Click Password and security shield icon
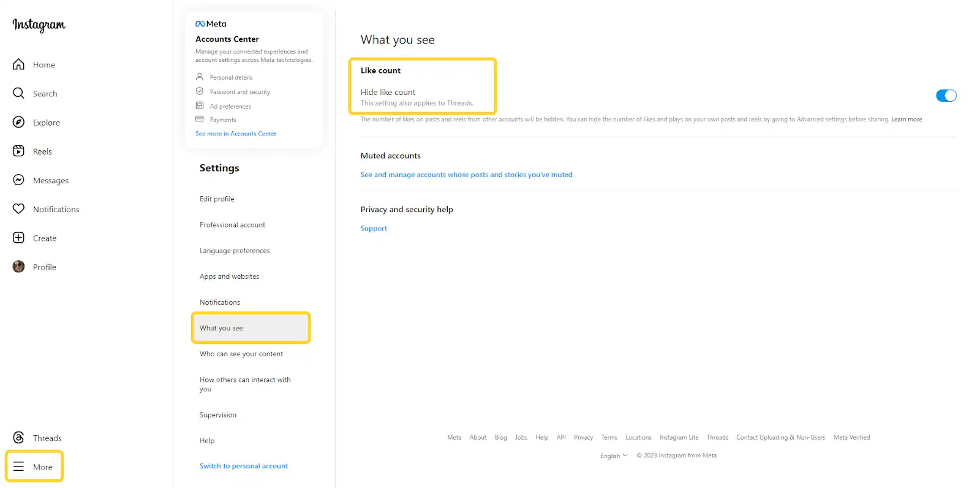The height and width of the screenshot is (488, 980). [x=200, y=91]
